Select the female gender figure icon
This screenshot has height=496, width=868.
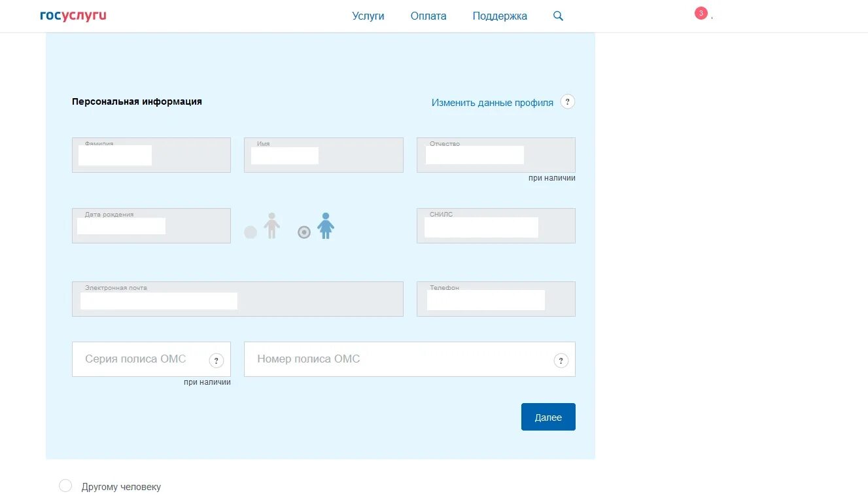[x=326, y=225]
